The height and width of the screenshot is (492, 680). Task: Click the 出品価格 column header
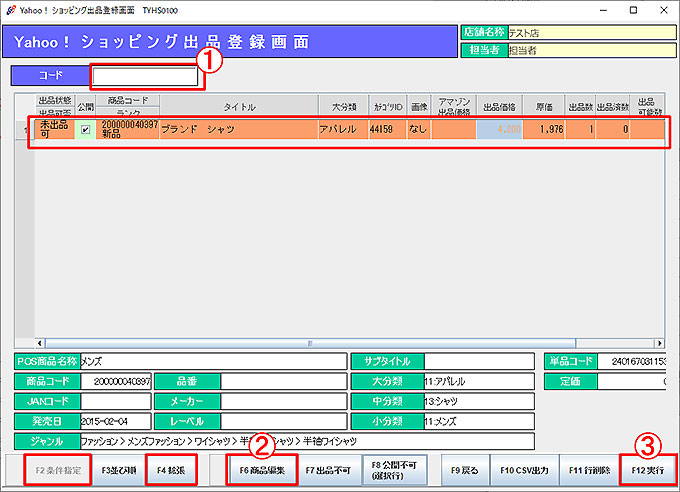click(x=500, y=107)
